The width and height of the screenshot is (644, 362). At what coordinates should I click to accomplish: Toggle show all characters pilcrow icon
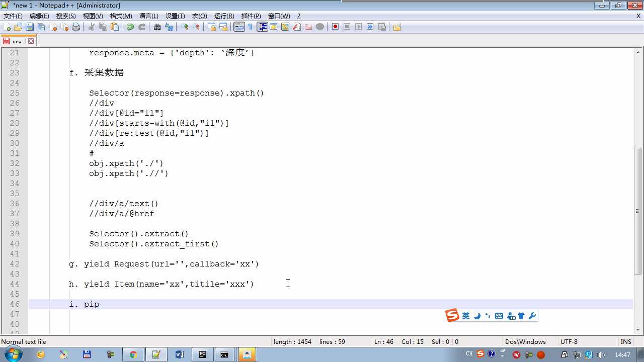coord(251,27)
